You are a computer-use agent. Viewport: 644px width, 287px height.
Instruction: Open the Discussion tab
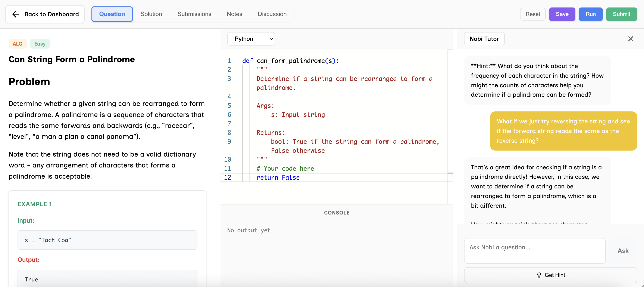[272, 14]
